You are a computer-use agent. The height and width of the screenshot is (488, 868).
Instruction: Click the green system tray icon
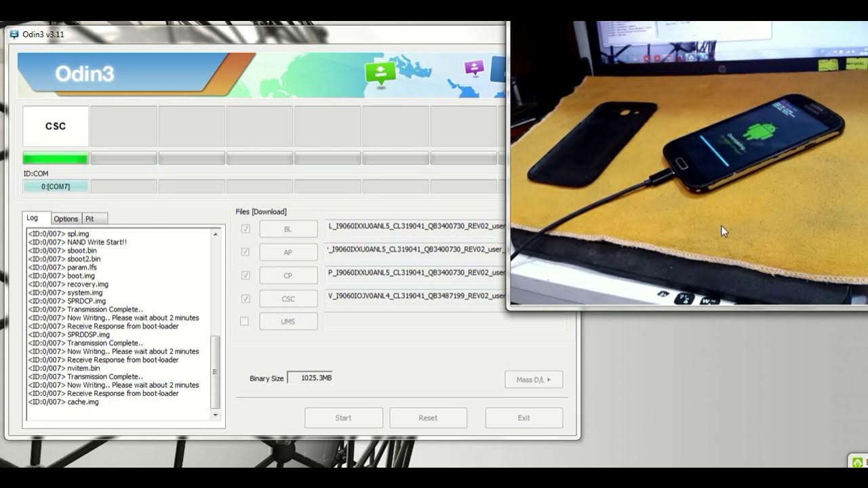[x=857, y=462]
